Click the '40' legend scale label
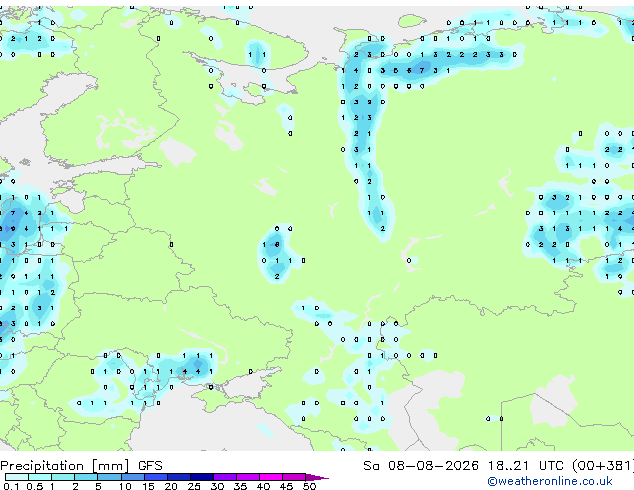Image resolution: width=634 pixels, height=490 pixels. (263, 486)
